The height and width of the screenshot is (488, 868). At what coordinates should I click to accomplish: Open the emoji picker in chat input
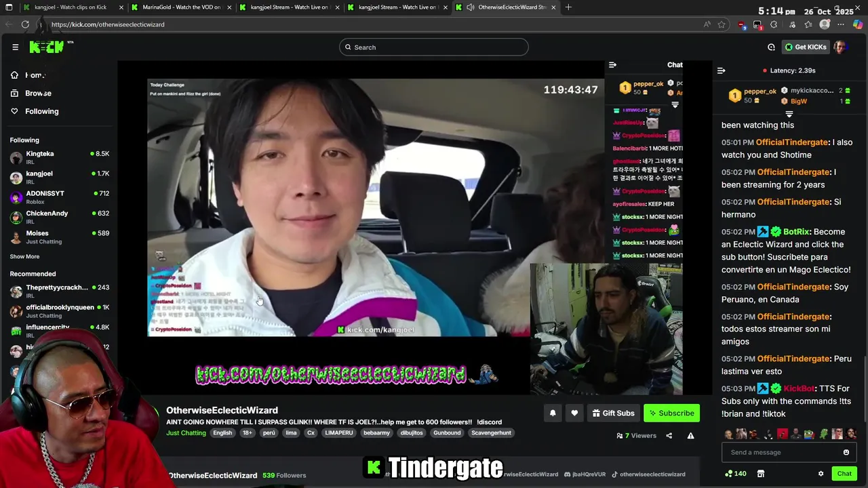846,452
